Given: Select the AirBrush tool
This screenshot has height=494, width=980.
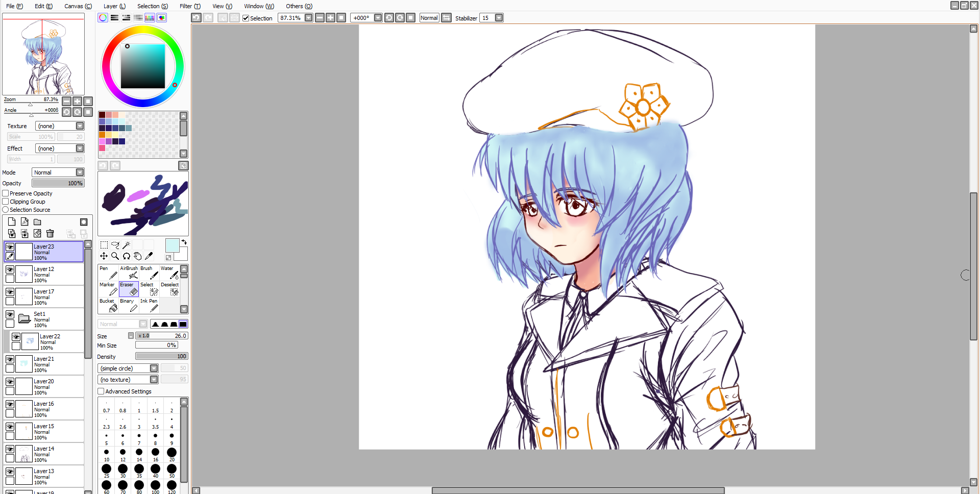Looking at the screenshot, I should coord(129,273).
